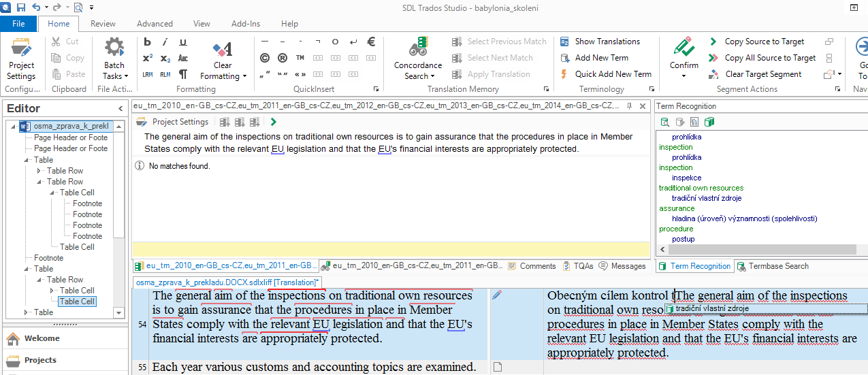The height and width of the screenshot is (375, 868).
Task: Confirm the current segment
Action: (684, 53)
